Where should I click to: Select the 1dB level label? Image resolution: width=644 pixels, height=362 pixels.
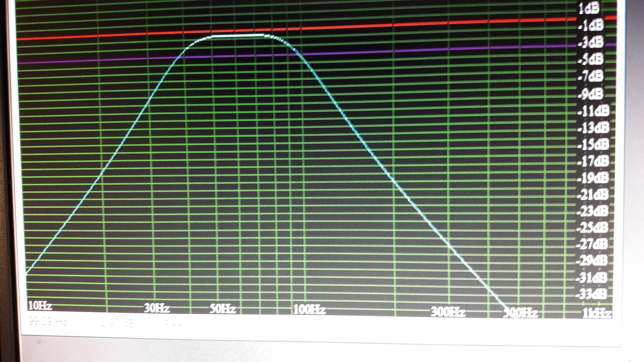(589, 9)
